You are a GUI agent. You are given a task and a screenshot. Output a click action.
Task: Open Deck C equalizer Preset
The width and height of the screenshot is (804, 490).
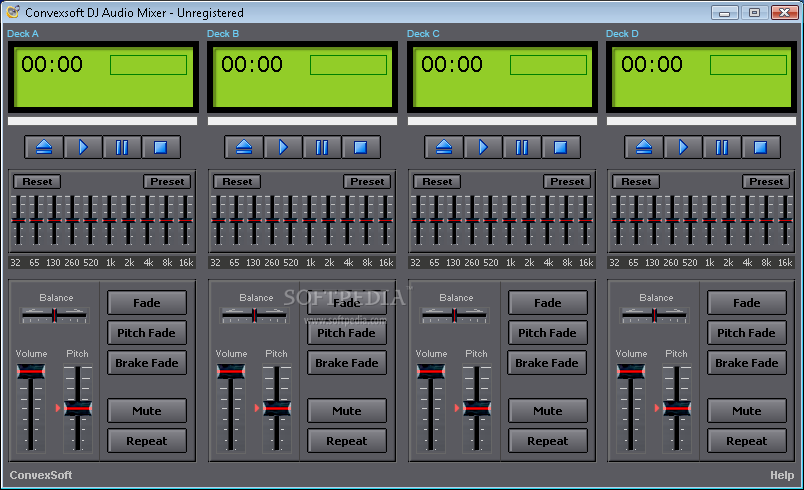pyautogui.click(x=567, y=181)
